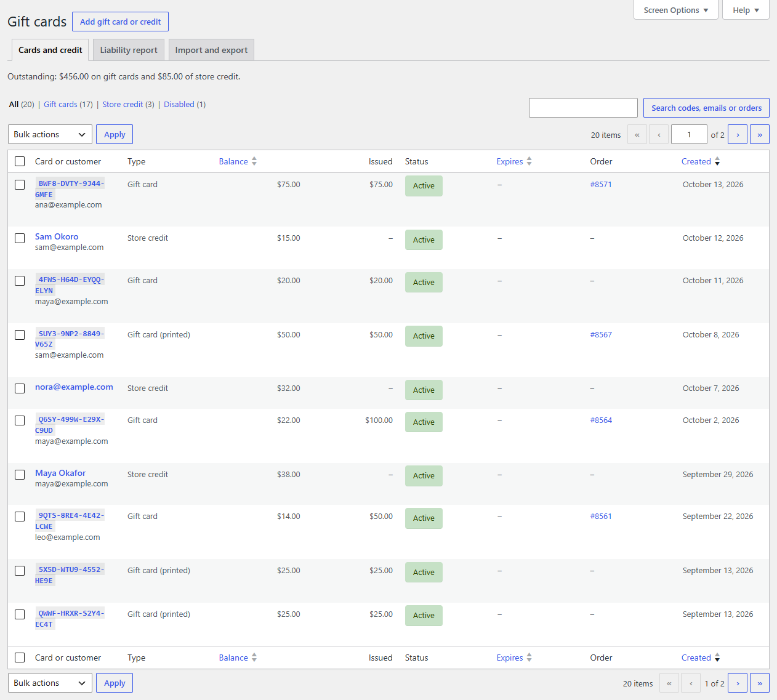Select the Q6SY-499W-E29X-C9UD row checkbox
Screen dimensions: 777x700
(x=20, y=420)
